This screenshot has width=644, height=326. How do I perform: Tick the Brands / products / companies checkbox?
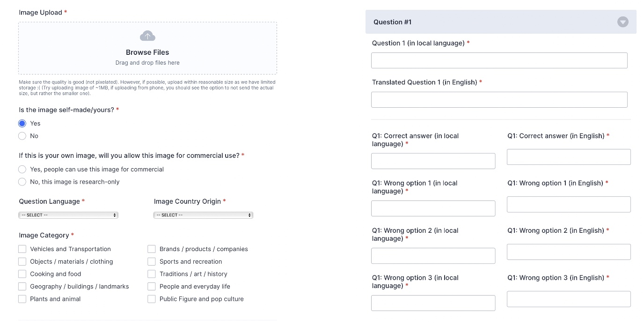click(152, 249)
